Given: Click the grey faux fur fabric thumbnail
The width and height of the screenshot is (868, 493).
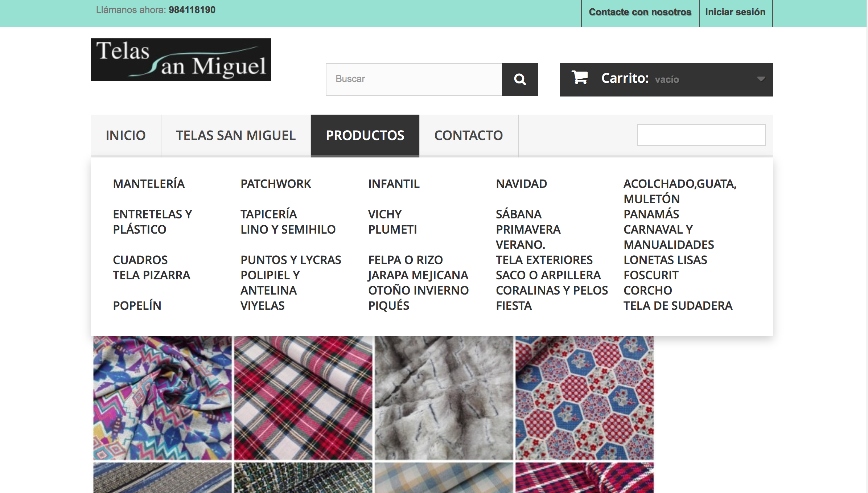Looking at the screenshot, I should coord(444,398).
